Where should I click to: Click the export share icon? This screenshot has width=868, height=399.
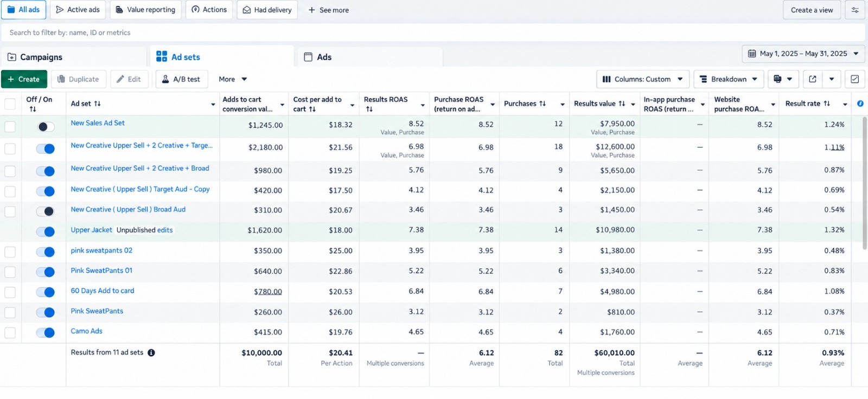pyautogui.click(x=813, y=79)
